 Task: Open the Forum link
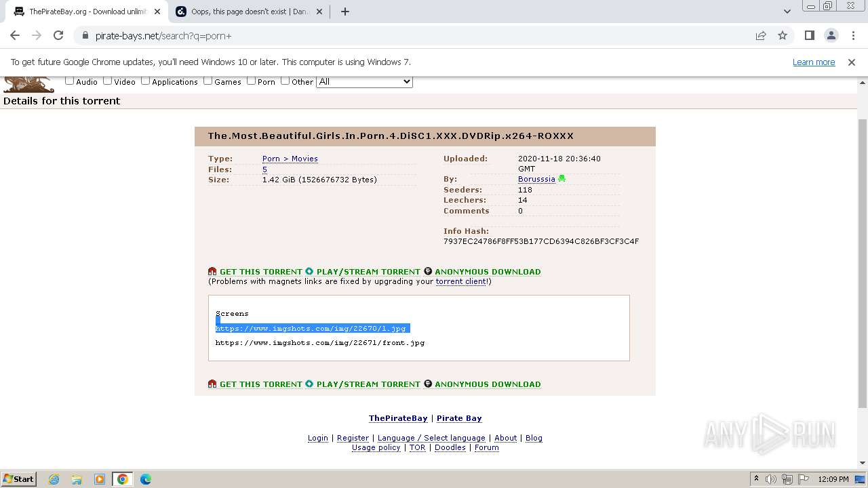tap(487, 447)
